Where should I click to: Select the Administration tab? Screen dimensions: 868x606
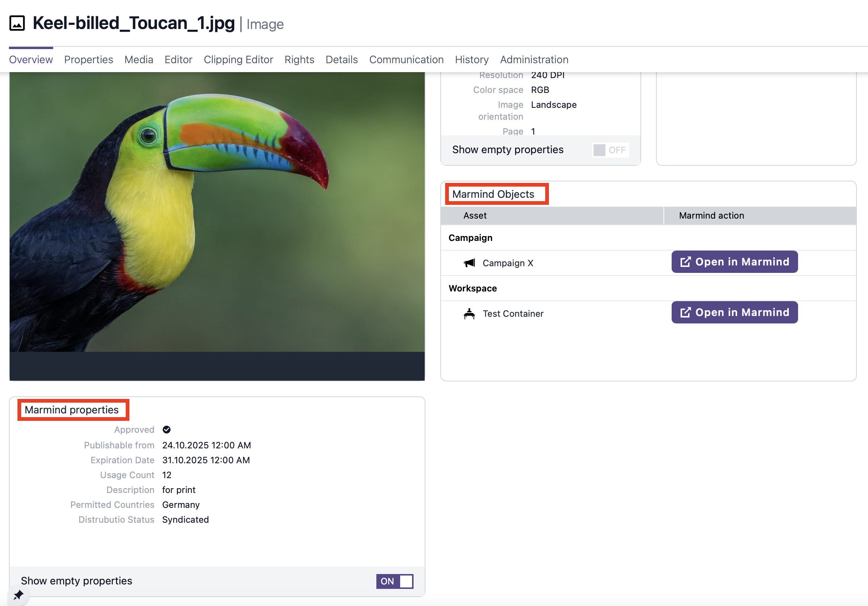[x=534, y=60]
